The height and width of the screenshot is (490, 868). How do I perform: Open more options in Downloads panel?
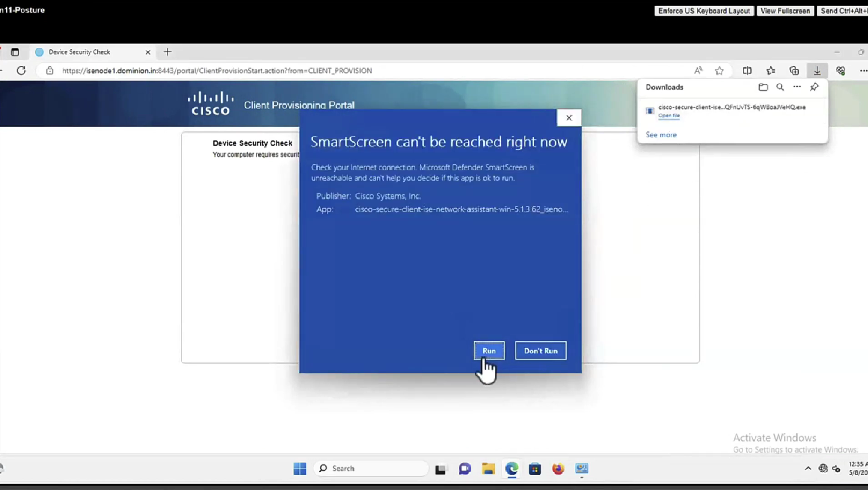(x=797, y=87)
